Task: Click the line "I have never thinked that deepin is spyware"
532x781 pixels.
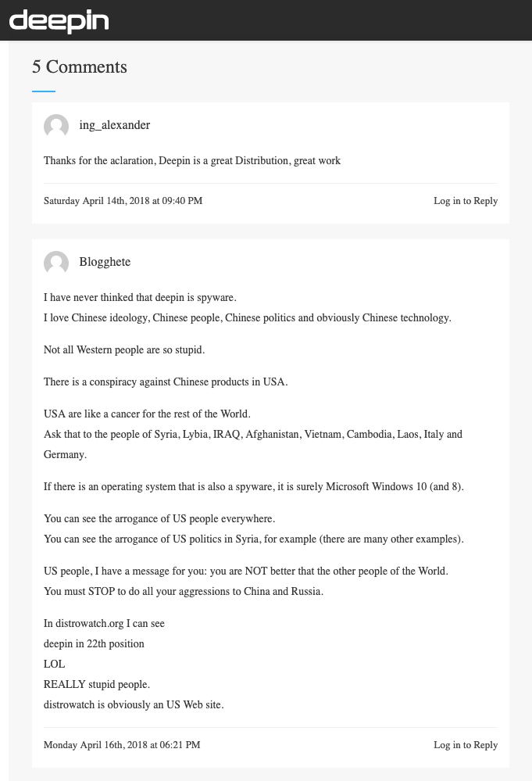Action: click(140, 298)
